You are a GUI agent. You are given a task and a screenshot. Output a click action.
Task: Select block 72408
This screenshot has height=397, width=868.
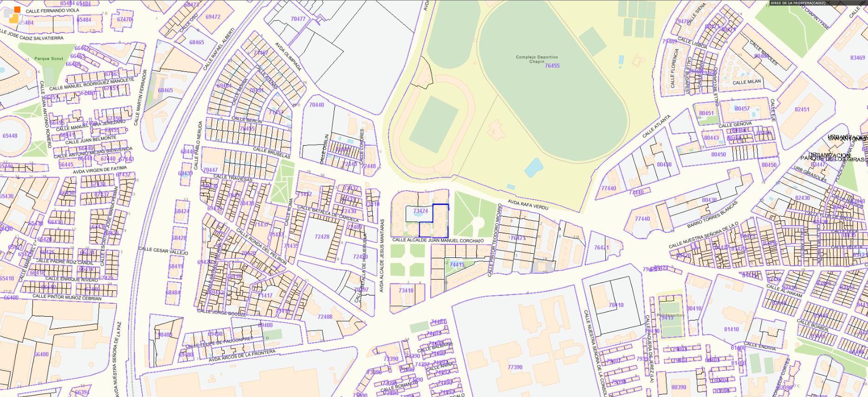(325, 317)
